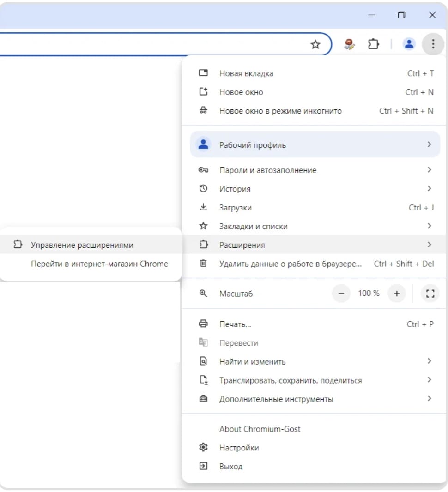Viewport: 448px width, 492px height.
Task: Expand the История submenu arrow
Action: point(429,189)
